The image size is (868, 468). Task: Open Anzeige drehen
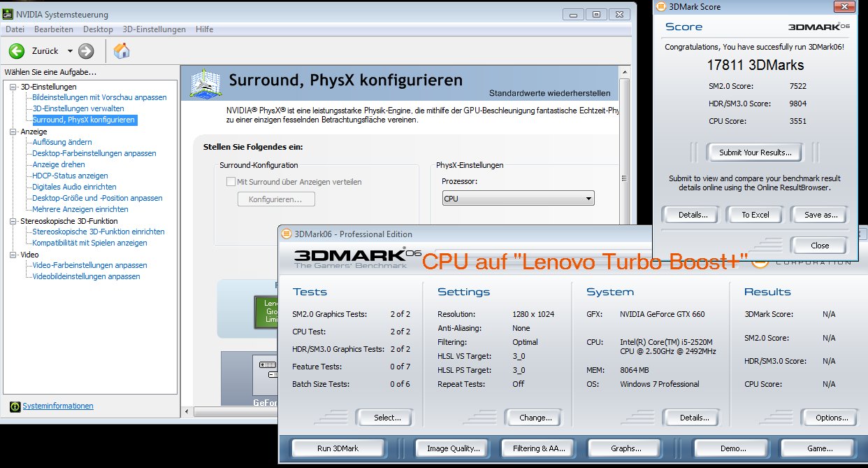59,164
